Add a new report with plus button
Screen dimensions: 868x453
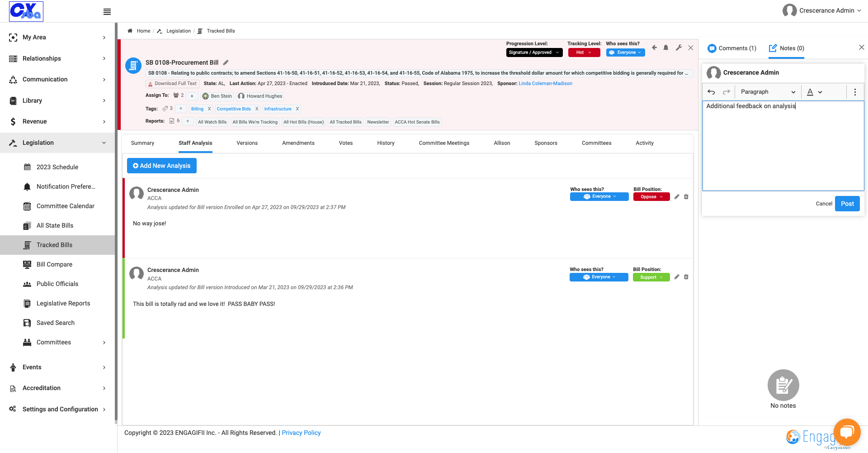click(188, 121)
